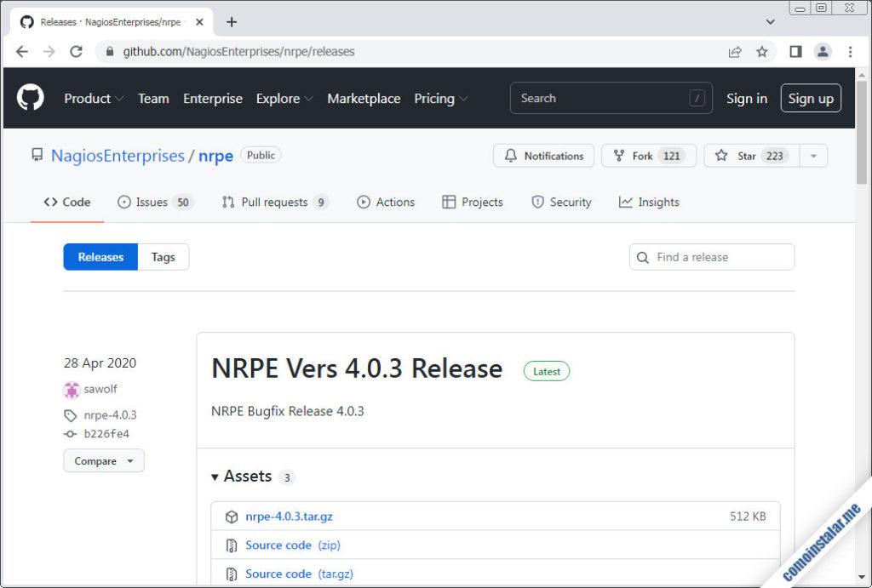Click the Find a release search field

click(x=712, y=257)
